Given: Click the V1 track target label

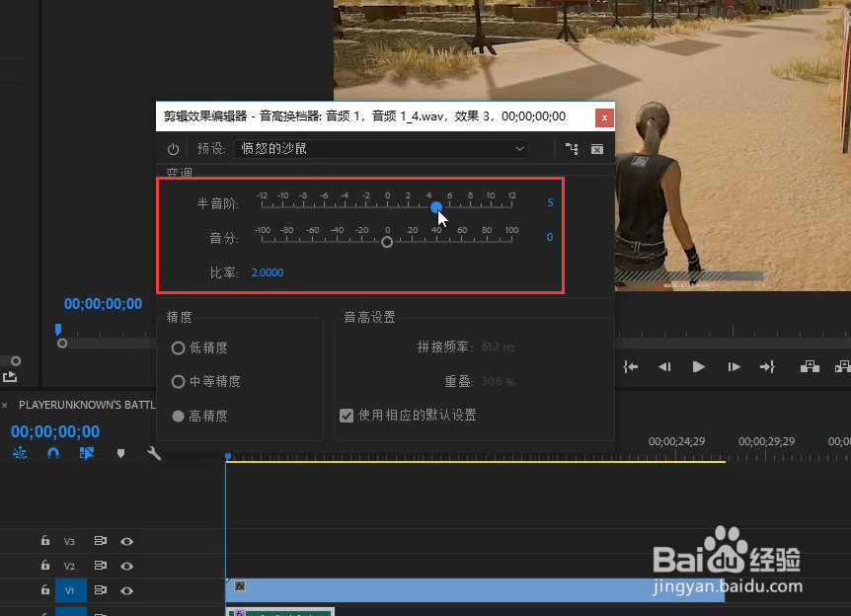Looking at the screenshot, I should click(70, 590).
